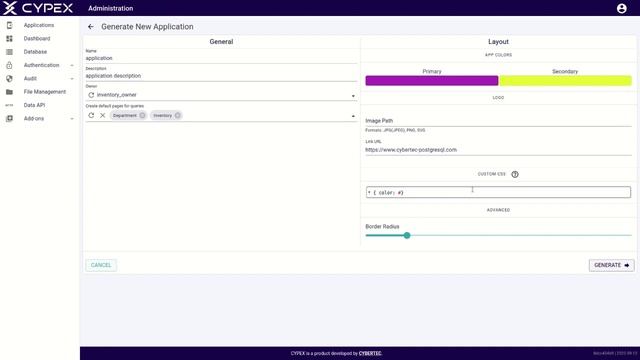Focus the Name input field

pyautogui.click(x=221, y=58)
